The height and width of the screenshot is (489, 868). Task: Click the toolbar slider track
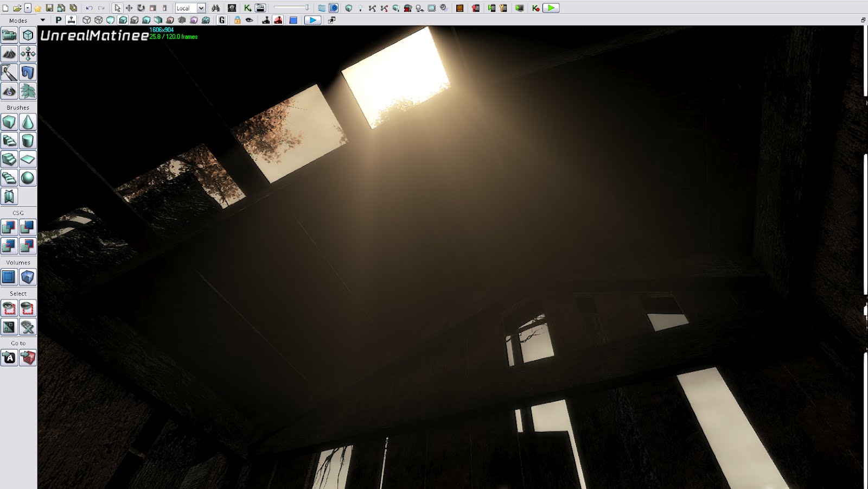coord(291,8)
